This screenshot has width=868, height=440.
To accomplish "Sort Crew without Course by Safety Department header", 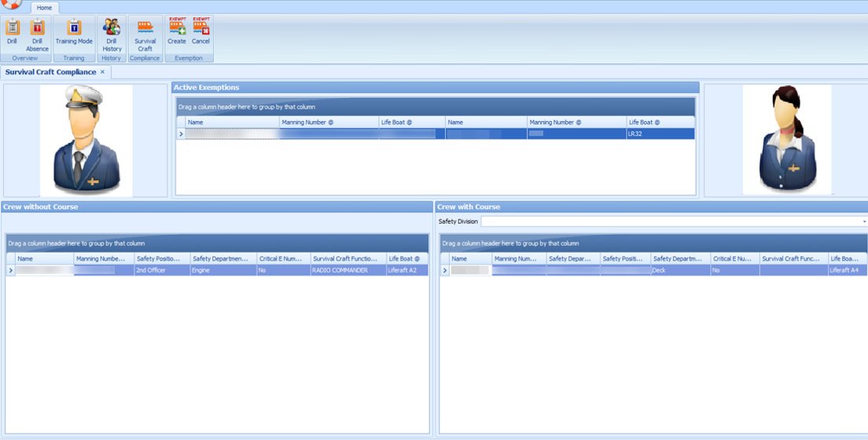I will tap(223, 259).
